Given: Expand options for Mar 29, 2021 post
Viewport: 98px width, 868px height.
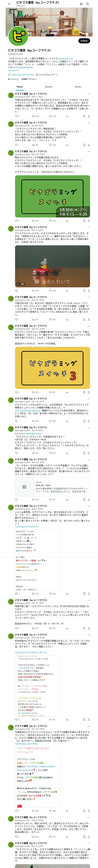Looking at the screenshot, I should coord(89,151).
